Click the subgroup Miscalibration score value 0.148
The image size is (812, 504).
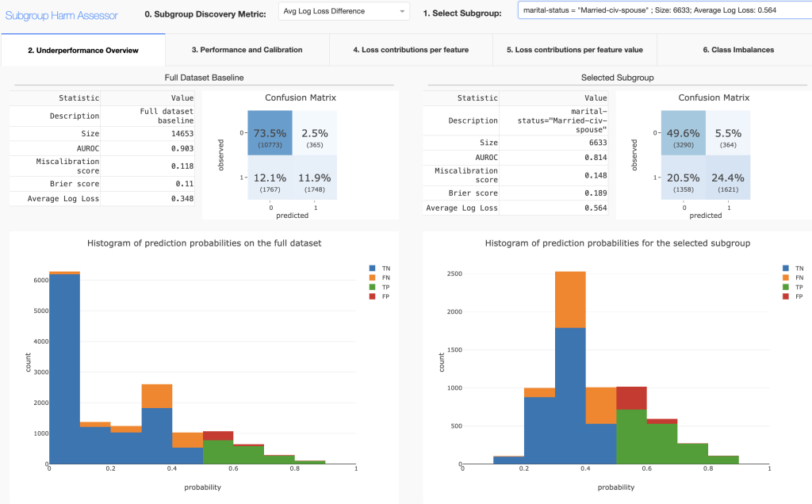tap(596, 175)
